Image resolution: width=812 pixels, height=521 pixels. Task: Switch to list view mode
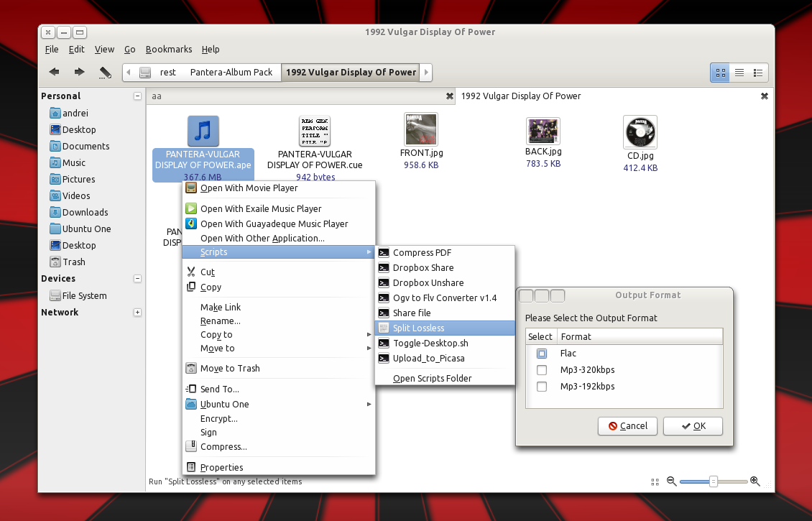[x=739, y=73]
